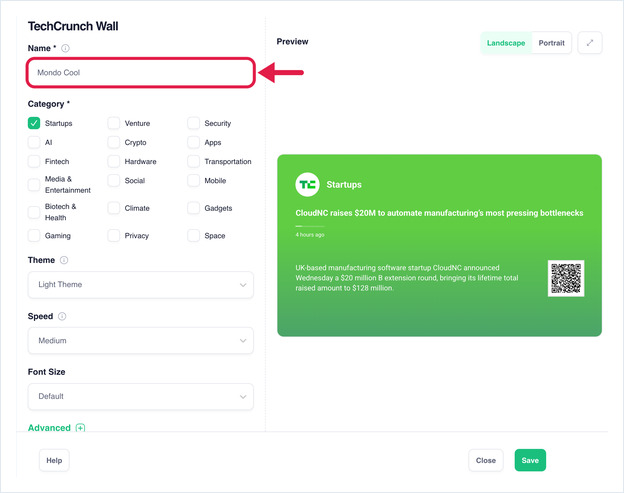Image resolution: width=624 pixels, height=493 pixels.
Task: Enable the Fintech checkbox
Action: click(34, 161)
